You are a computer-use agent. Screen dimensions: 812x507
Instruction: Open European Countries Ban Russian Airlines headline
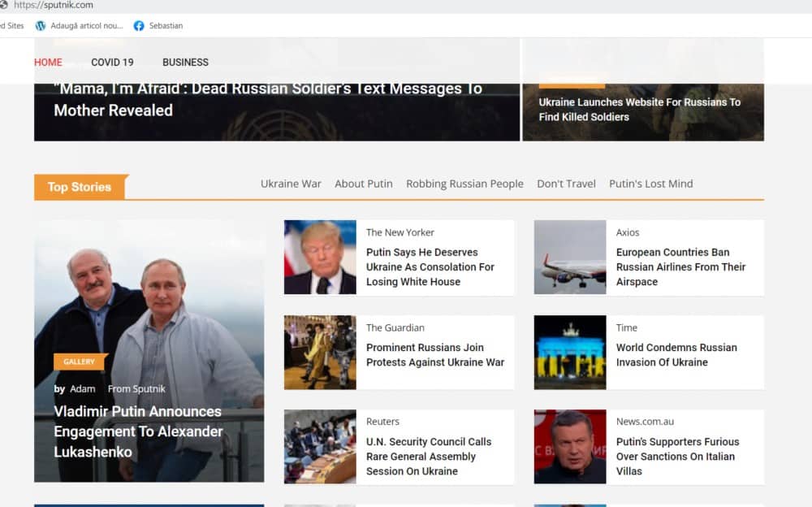tap(681, 267)
